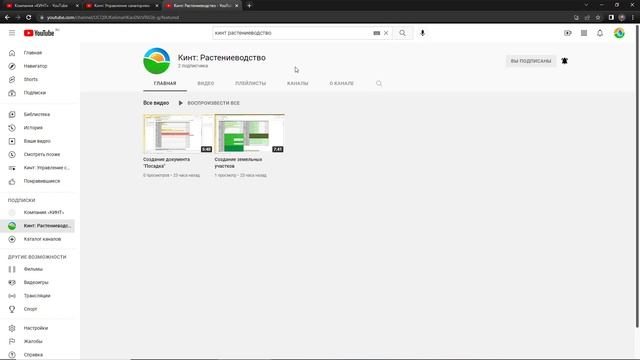The width and height of the screenshot is (640, 360).
Task: Switch to the КАНАЛЫ channel tab
Action: click(x=298, y=83)
